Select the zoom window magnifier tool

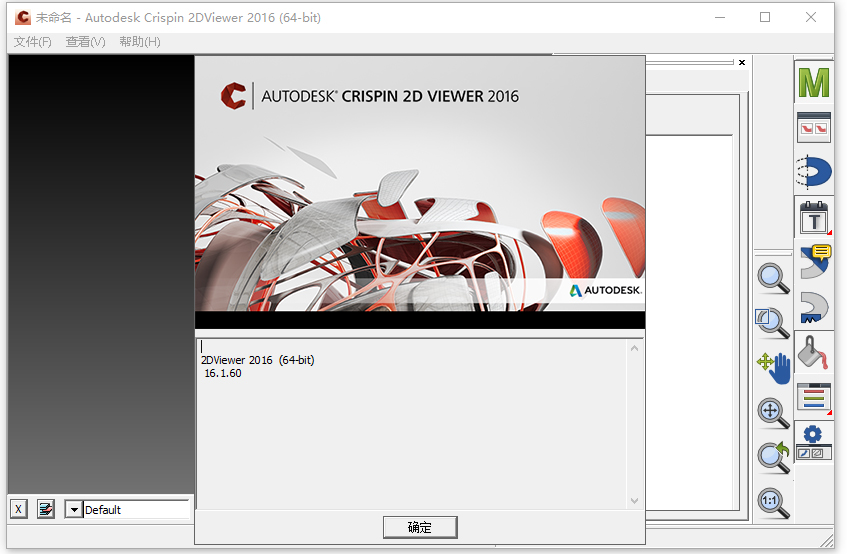click(772, 323)
